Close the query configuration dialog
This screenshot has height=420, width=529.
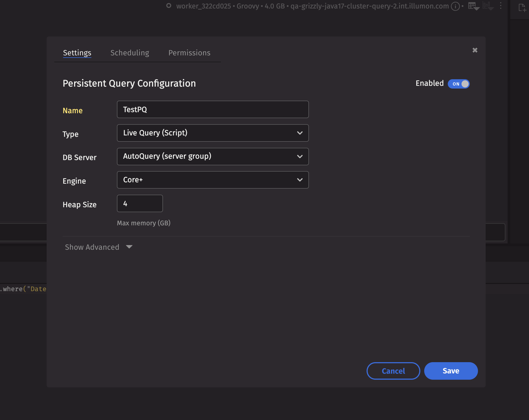(x=475, y=50)
